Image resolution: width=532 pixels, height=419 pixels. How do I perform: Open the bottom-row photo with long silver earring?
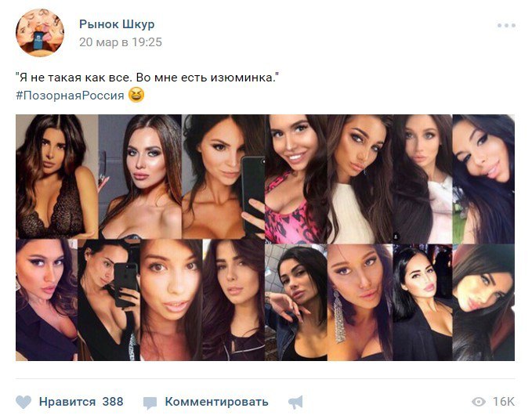click(x=360, y=302)
